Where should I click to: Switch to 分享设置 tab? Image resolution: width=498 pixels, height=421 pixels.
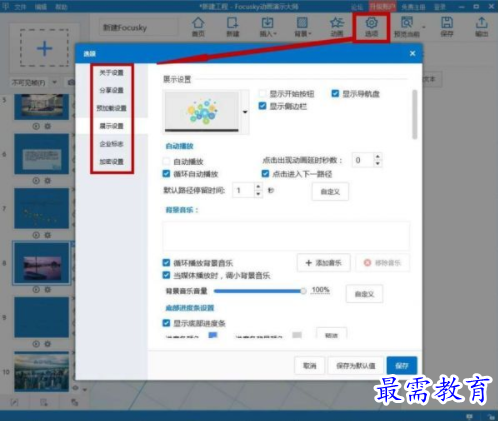(111, 90)
